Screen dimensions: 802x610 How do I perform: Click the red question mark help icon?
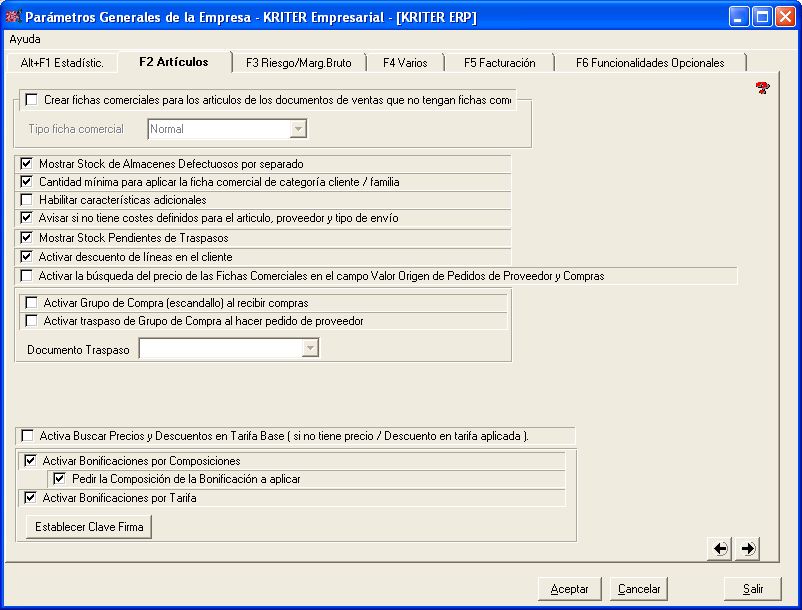coord(763,88)
